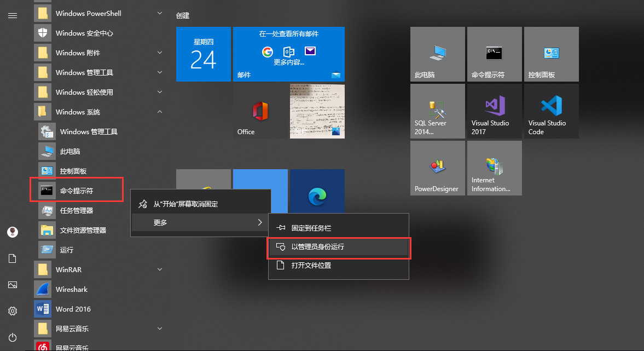Viewport: 644px width, 351px height.
Task: Open the PowerDesigner tile
Action: pyautogui.click(x=437, y=168)
